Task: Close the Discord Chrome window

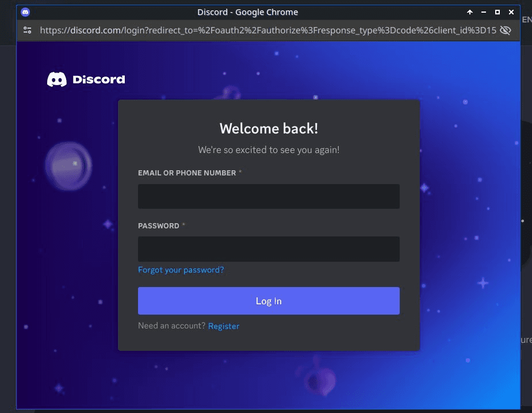Action: pyautogui.click(x=511, y=12)
